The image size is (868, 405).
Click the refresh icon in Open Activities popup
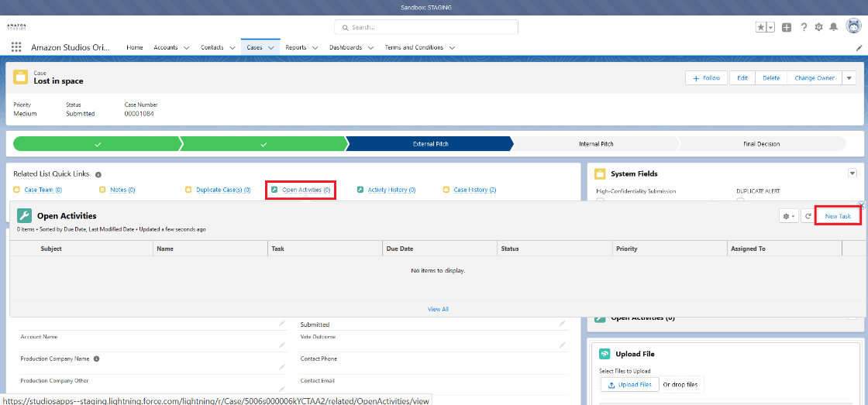point(808,216)
